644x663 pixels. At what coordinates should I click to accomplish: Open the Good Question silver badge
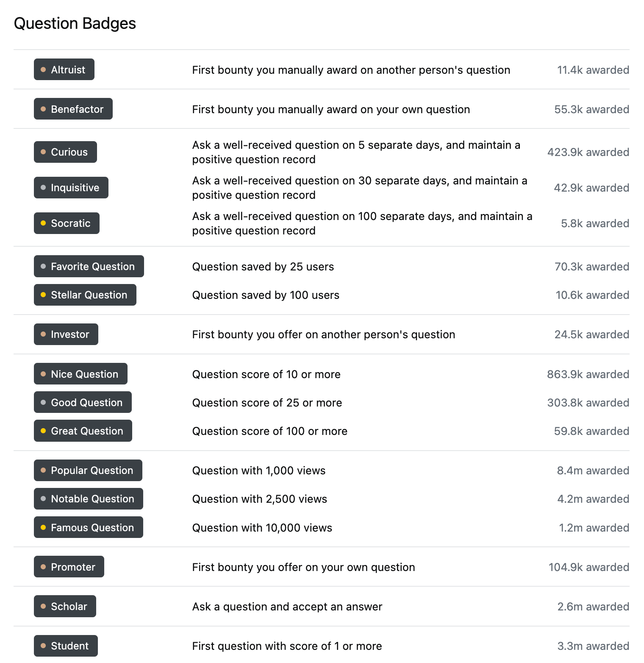(x=82, y=402)
